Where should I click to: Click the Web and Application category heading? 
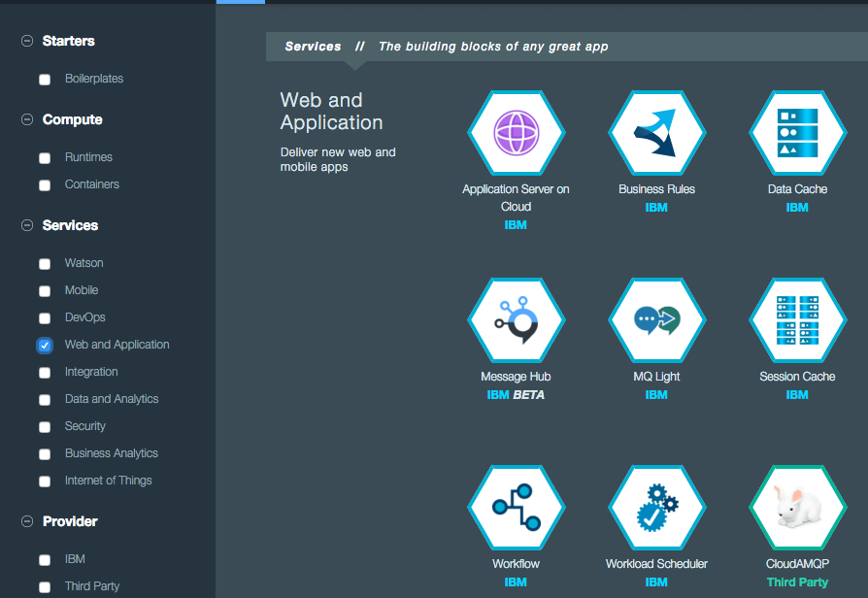(331, 112)
